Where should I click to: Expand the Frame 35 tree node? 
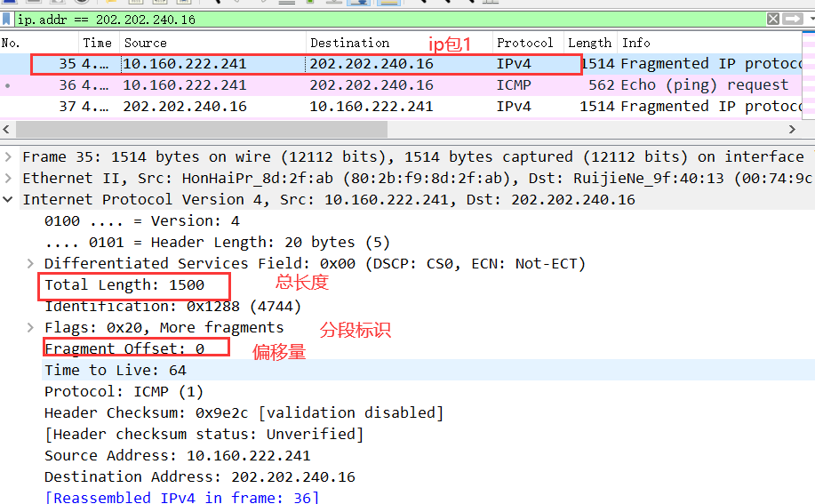point(8,157)
